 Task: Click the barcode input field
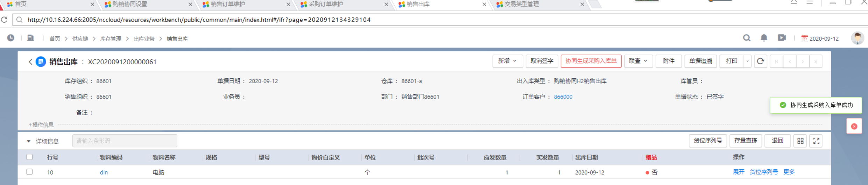coord(125,141)
